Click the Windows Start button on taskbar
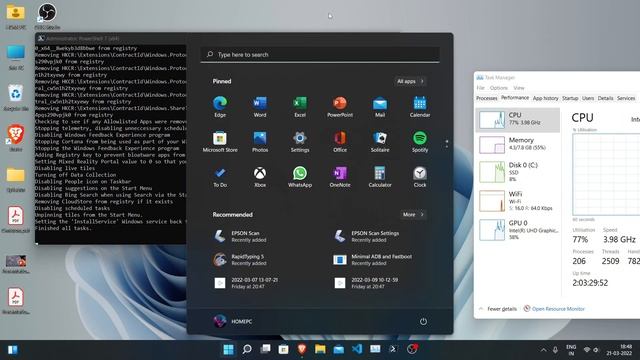The image size is (640, 360). point(228,349)
